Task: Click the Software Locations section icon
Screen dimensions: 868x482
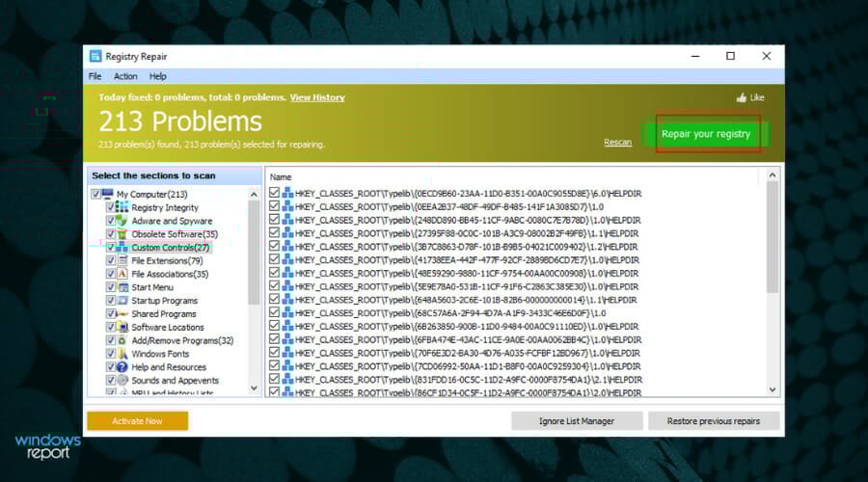Action: tap(122, 327)
